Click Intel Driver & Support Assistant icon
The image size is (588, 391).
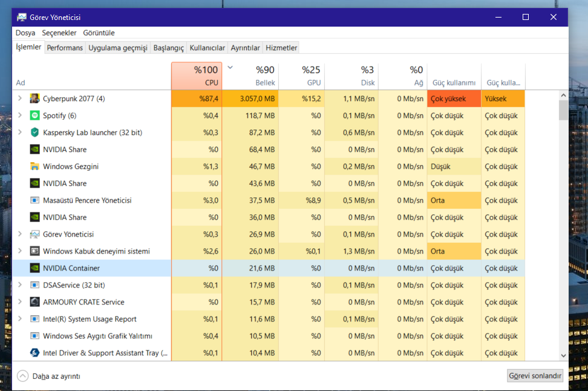[34, 353]
